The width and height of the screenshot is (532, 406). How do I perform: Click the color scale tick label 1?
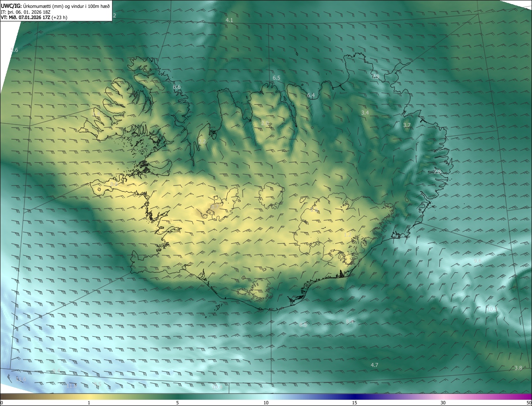coord(89,403)
